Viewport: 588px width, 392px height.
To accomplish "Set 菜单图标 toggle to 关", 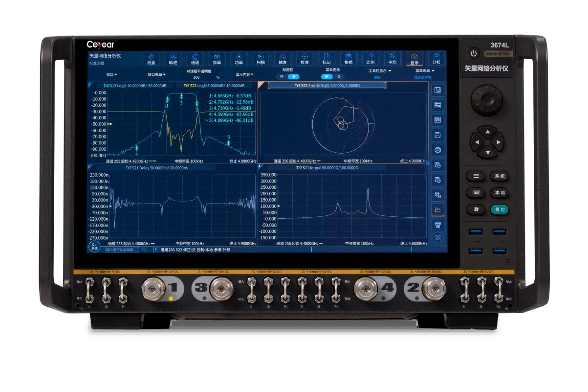I will [x=339, y=77].
